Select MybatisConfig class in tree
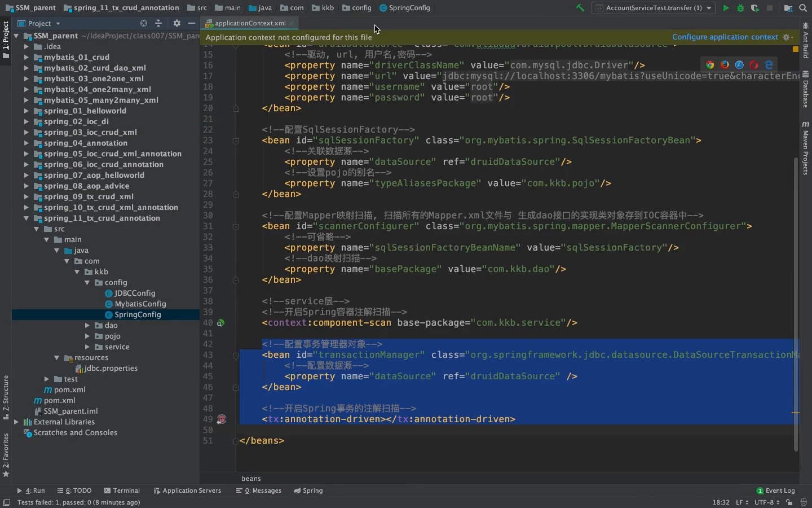This screenshot has height=508, width=812. point(140,304)
